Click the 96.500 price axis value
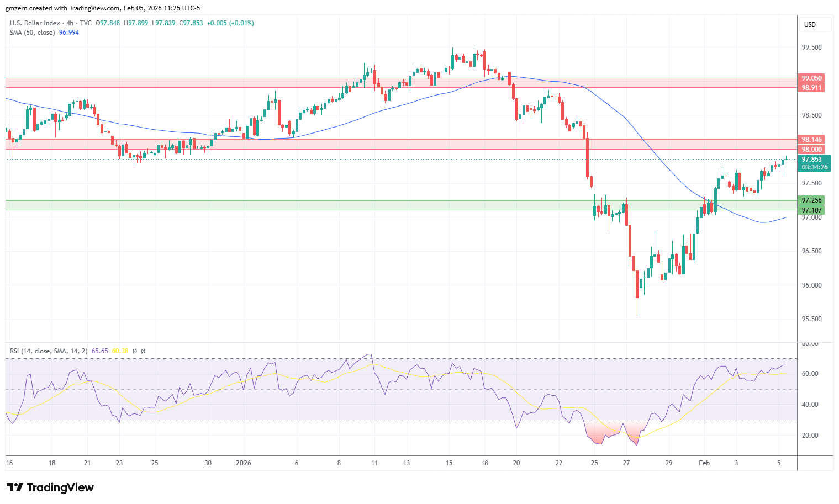The width and height of the screenshot is (839, 504). 812,251
